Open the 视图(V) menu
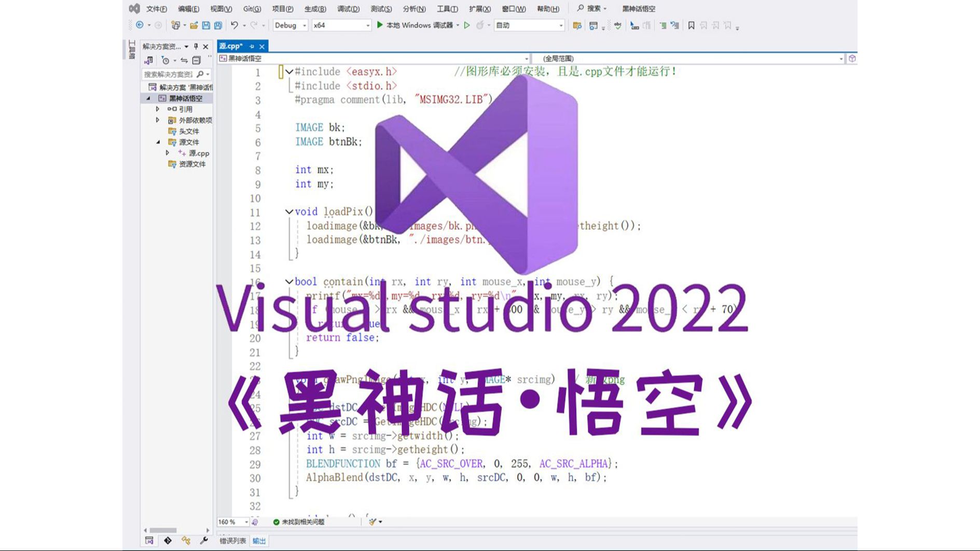Viewport: 980px width, 551px height. click(221, 9)
